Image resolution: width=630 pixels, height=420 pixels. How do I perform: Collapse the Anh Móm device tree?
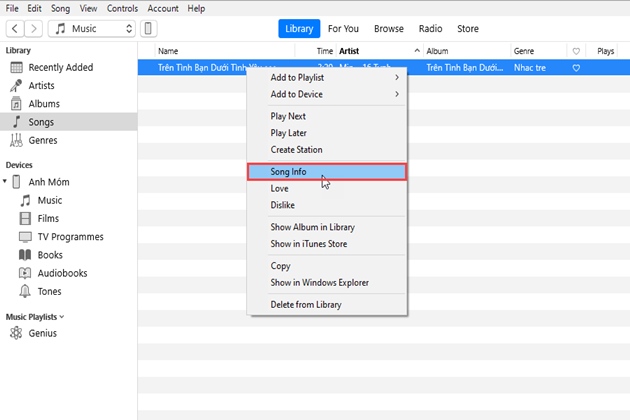[x=5, y=182]
